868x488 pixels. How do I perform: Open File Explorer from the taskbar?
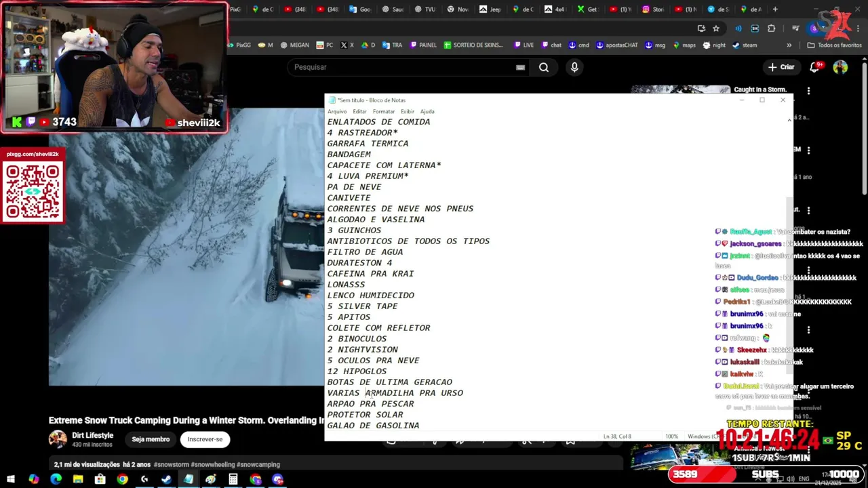coord(78,479)
